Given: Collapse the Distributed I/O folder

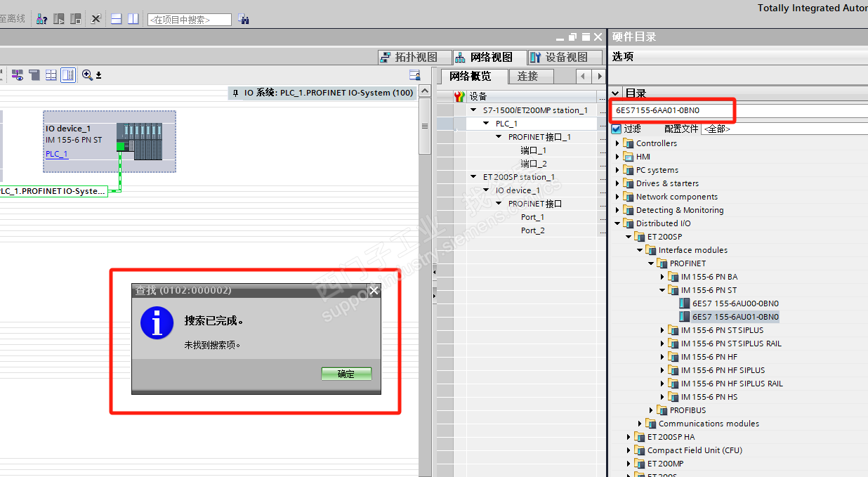Looking at the screenshot, I should [x=618, y=223].
